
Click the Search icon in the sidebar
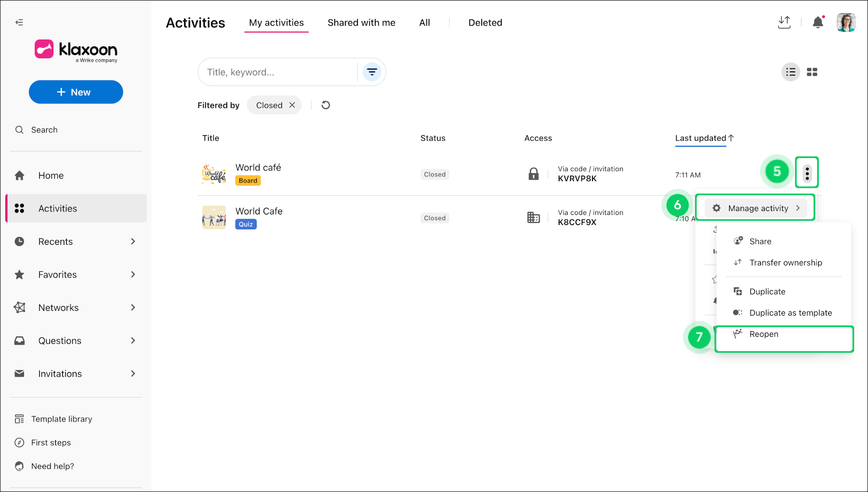[x=19, y=129]
